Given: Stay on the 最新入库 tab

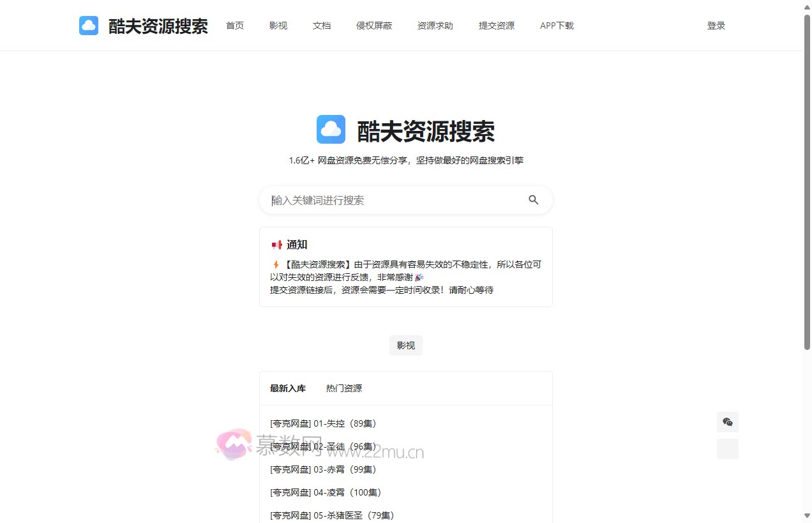Looking at the screenshot, I should point(287,388).
